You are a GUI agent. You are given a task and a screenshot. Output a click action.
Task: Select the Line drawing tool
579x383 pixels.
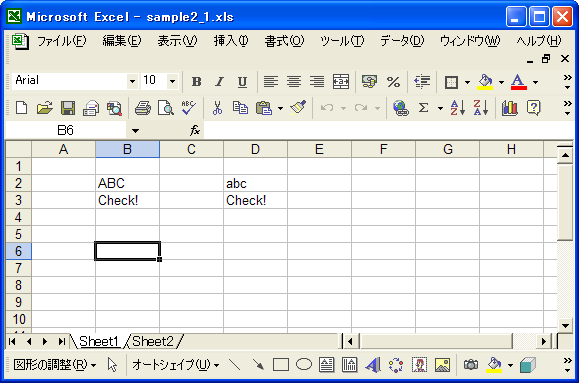point(234,365)
